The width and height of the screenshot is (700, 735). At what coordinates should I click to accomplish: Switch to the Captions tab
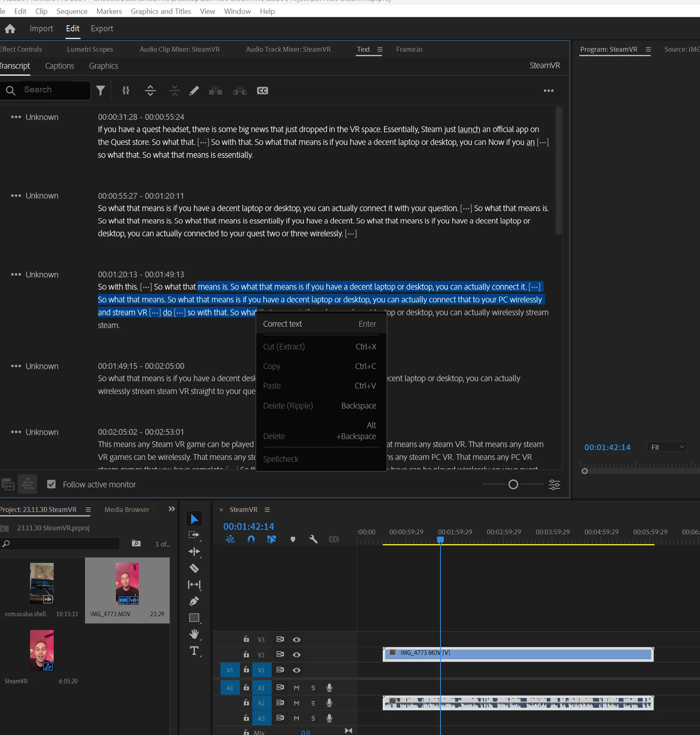pyautogui.click(x=59, y=66)
